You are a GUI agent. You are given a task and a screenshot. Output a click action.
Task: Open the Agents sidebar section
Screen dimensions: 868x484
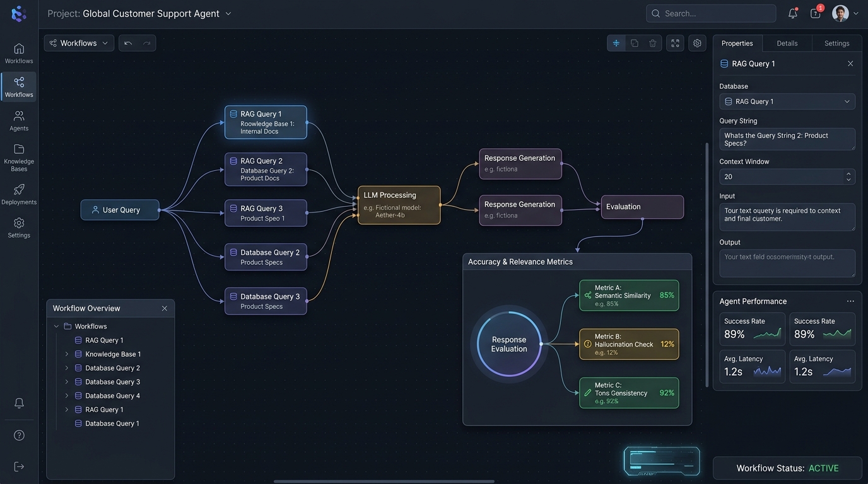point(19,120)
